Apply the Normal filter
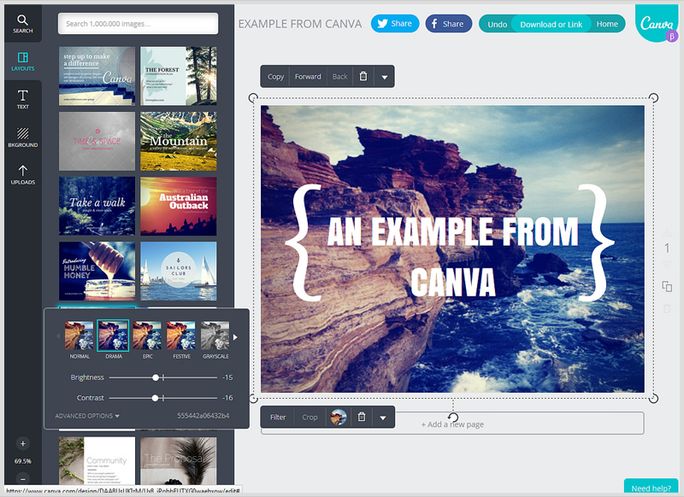 pos(79,340)
